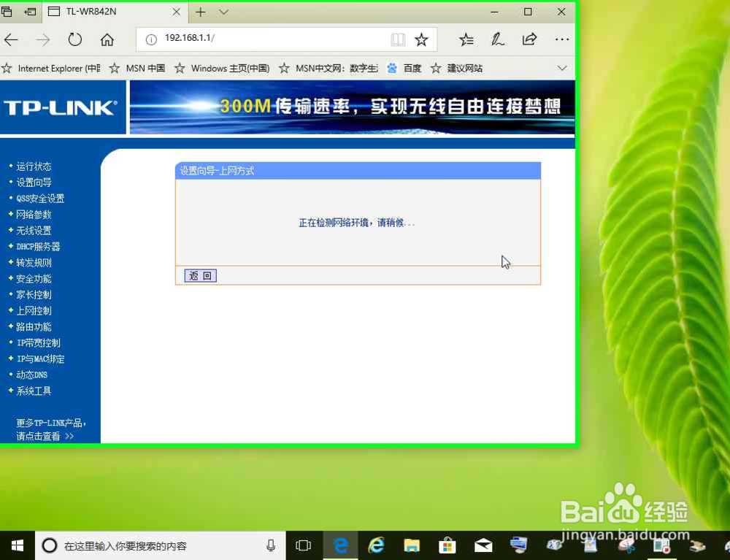730x560 pixels.
Task: Expand 上网控制 menu
Action: click(x=34, y=310)
